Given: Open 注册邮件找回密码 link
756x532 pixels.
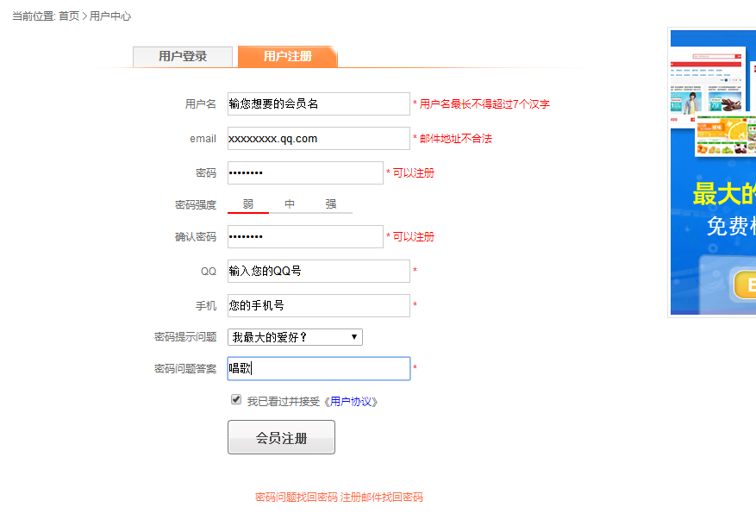Looking at the screenshot, I should 381,498.
